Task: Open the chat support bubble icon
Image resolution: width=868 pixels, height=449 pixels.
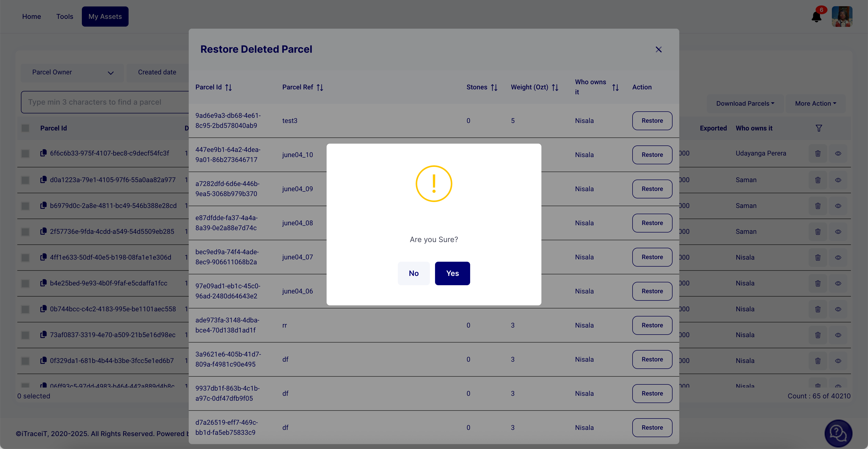Action: 838,433
